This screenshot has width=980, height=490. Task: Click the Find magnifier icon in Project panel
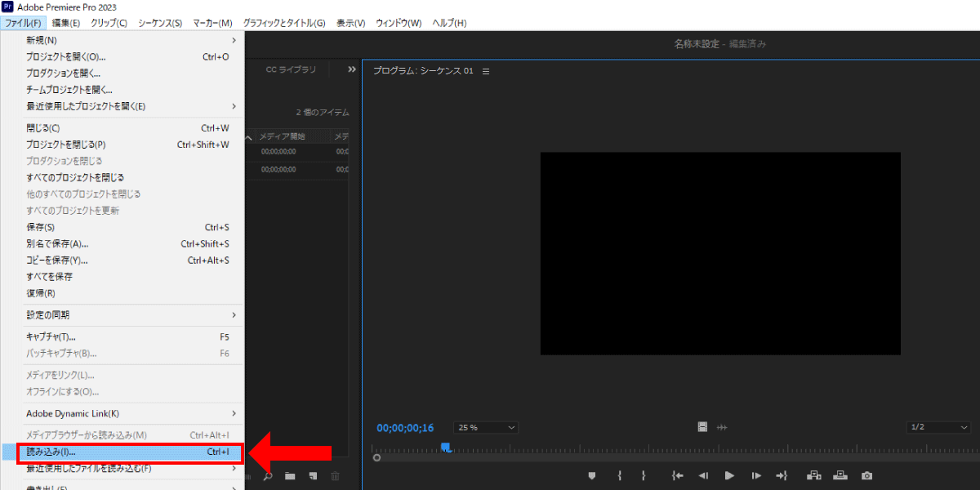pyautogui.click(x=268, y=476)
